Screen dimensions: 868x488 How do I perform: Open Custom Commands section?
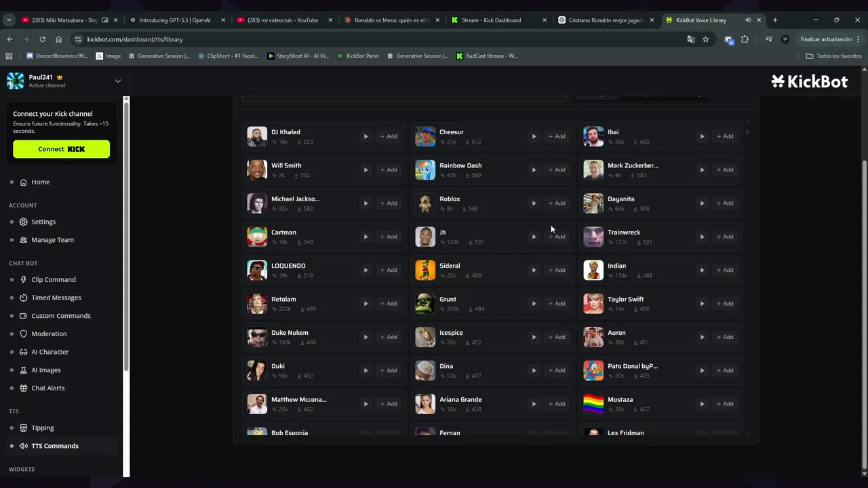pos(62,316)
